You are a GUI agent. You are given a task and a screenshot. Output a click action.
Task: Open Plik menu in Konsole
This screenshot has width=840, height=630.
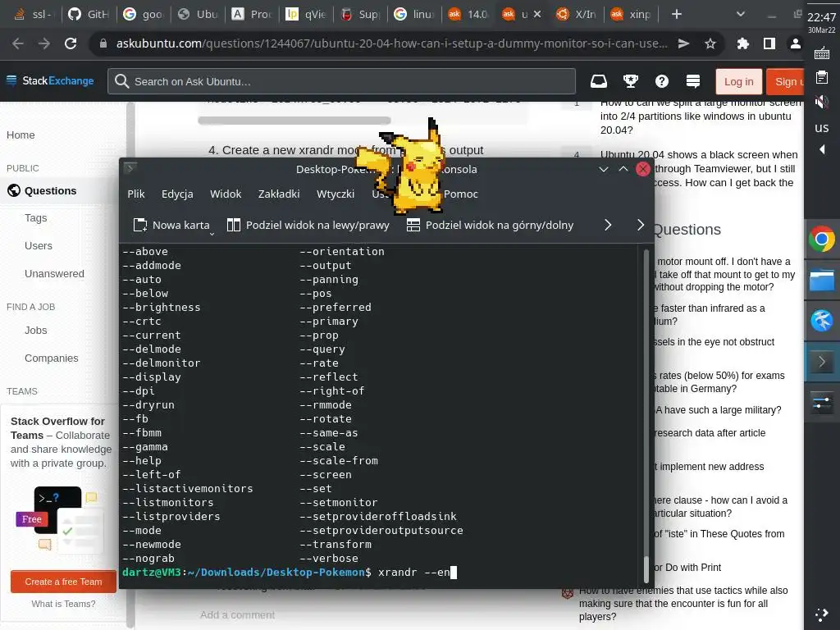[x=136, y=194]
